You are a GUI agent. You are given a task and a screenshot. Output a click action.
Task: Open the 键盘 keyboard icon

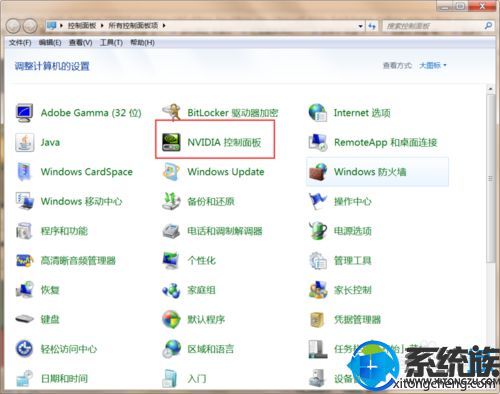[24, 319]
